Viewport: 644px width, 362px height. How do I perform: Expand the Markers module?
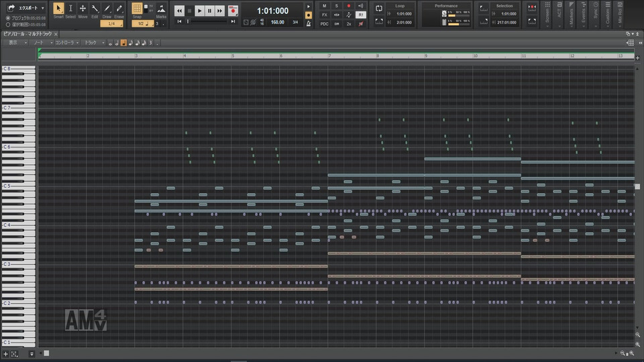pos(572,14)
